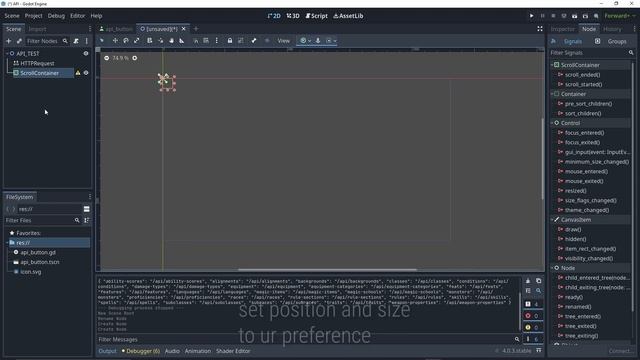Open FileSystem dock three-dot options

(90, 197)
